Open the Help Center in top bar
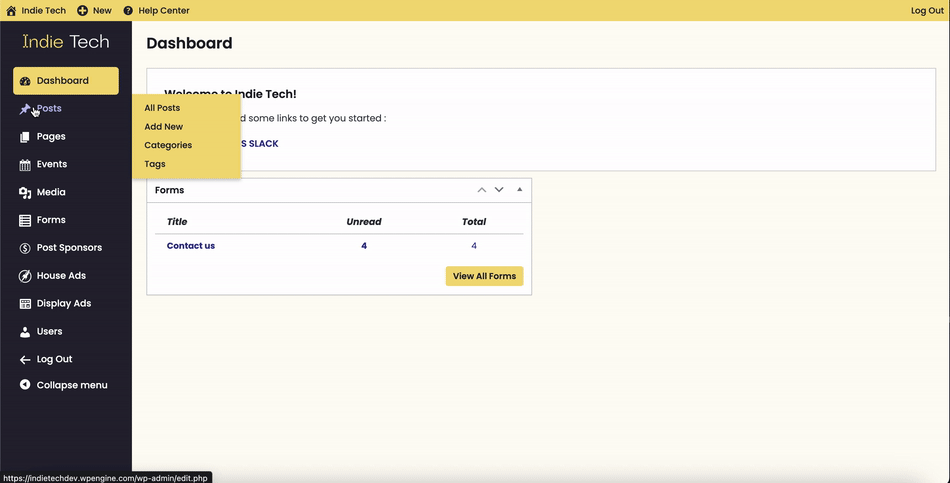Screen dimensions: 950x483 click(163, 11)
